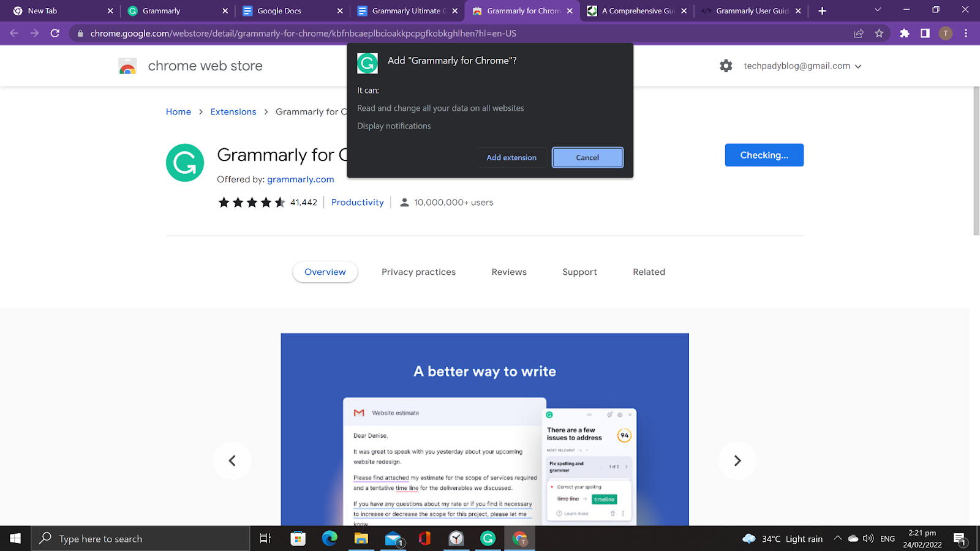Switch to the Support tab
This screenshot has width=980, height=551.
[579, 272]
